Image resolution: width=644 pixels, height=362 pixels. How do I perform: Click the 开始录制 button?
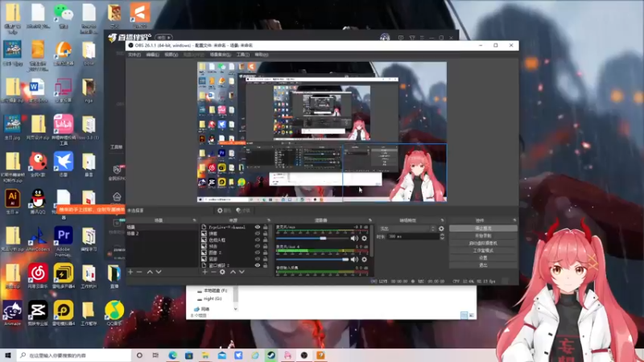point(483,236)
